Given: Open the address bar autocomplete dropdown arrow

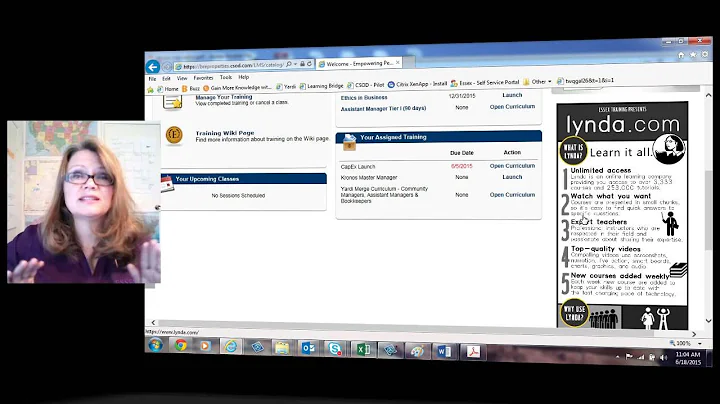Looking at the screenshot, I should (x=295, y=65).
